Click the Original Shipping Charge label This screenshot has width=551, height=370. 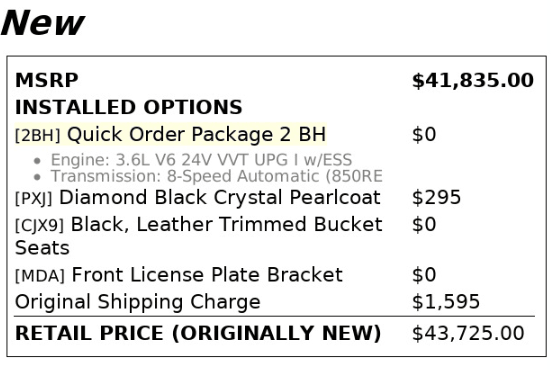(138, 302)
